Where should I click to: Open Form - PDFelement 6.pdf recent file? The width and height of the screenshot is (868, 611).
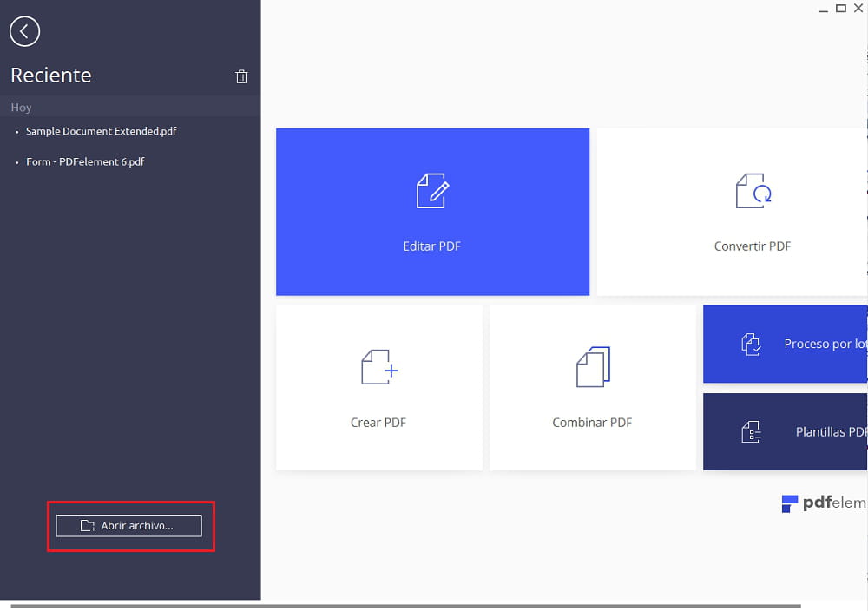(x=85, y=161)
